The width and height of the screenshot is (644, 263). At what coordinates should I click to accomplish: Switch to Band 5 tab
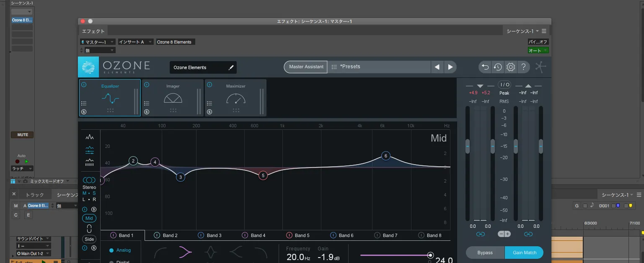[298, 235]
